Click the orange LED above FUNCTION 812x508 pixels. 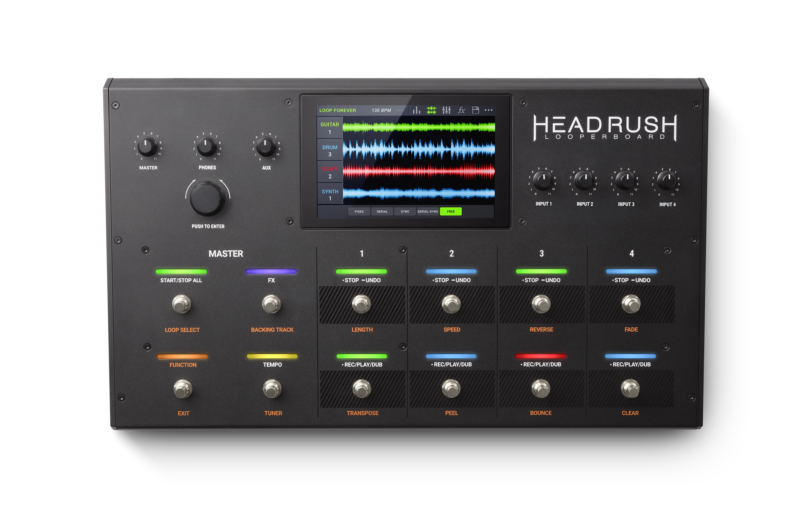tap(182, 357)
